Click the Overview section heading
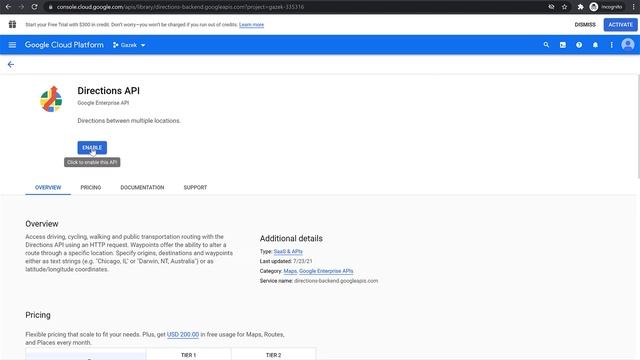This screenshot has width=640, height=360. 42,224
